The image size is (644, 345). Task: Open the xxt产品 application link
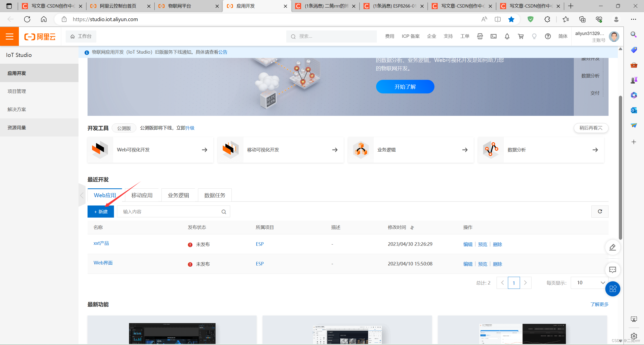[101, 243]
